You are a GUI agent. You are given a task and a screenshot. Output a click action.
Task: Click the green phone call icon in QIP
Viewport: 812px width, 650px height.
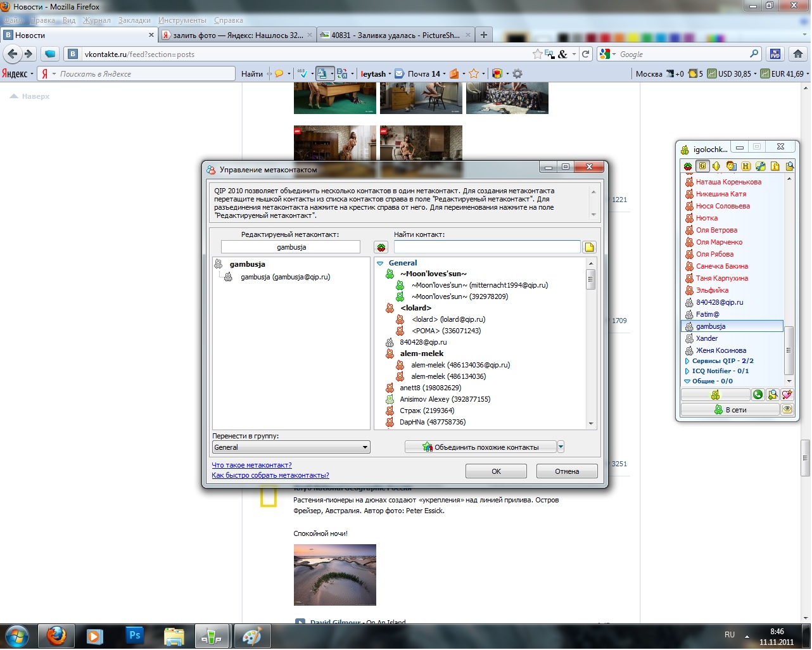point(758,395)
